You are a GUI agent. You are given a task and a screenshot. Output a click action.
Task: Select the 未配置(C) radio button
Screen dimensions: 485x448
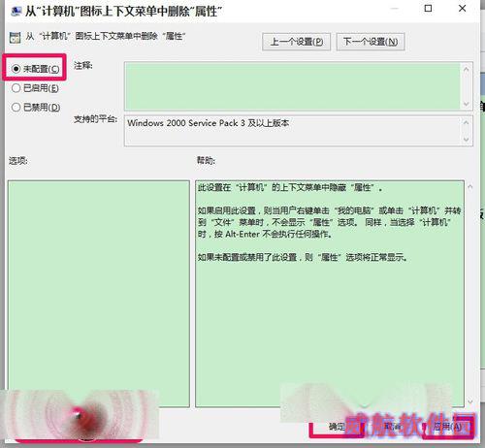35,69
